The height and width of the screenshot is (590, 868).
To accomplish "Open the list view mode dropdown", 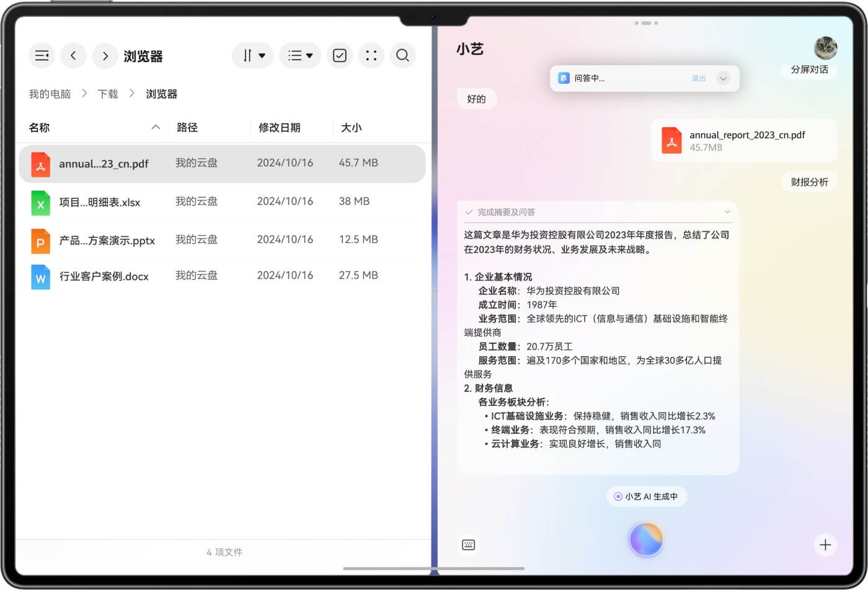I will pyautogui.click(x=300, y=56).
